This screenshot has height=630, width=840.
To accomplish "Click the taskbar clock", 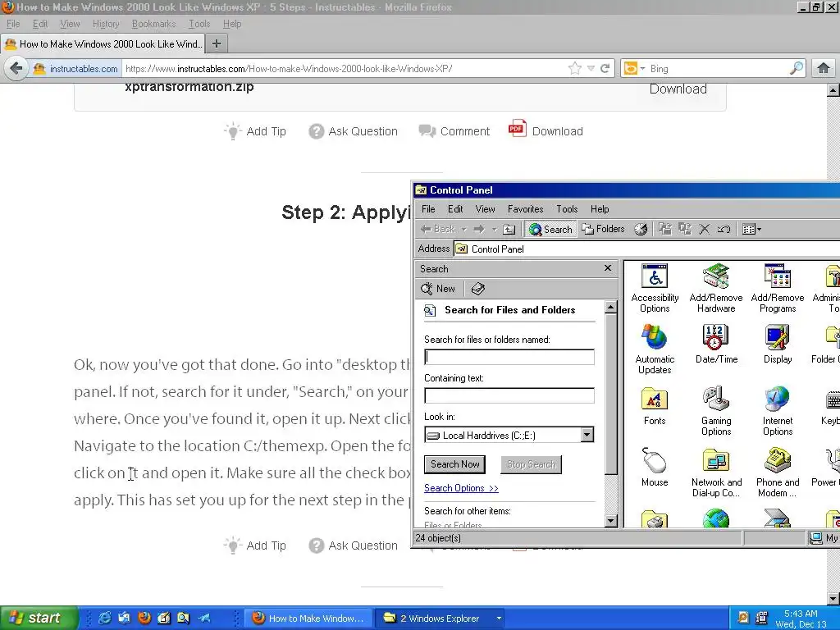I will 801,619.
